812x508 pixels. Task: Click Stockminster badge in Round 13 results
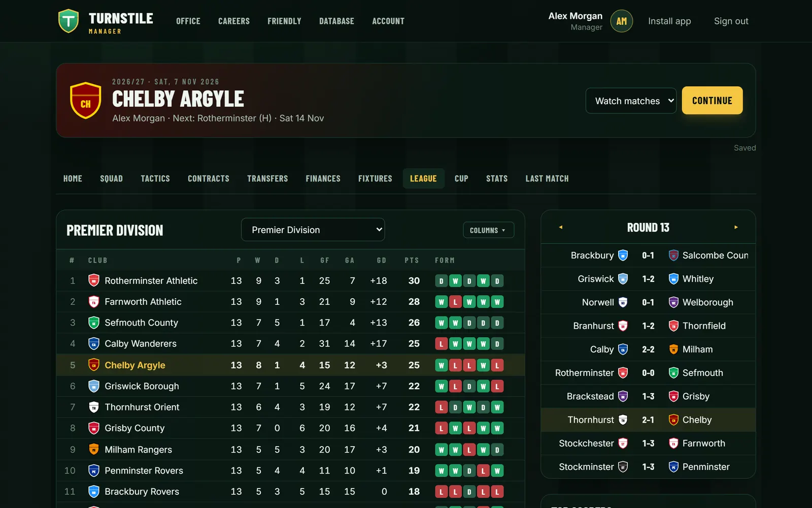click(623, 467)
